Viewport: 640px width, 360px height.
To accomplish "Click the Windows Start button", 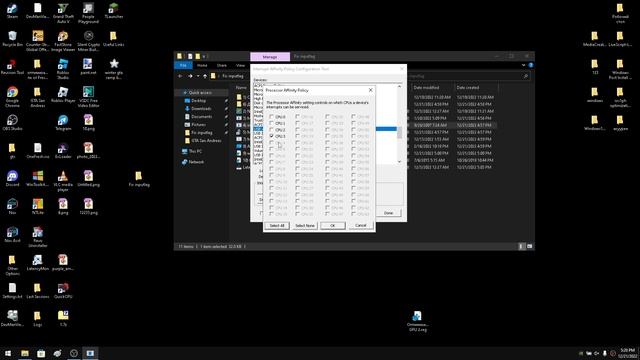I will [8, 353].
